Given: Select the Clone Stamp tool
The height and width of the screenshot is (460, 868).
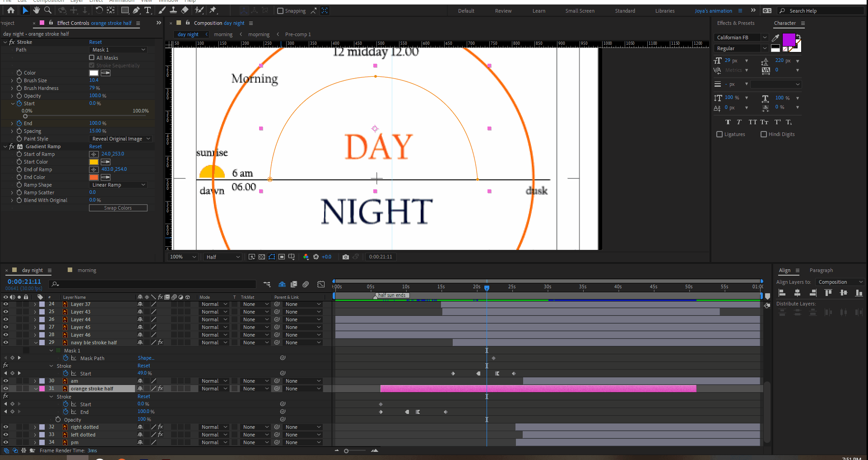Looking at the screenshot, I should (173, 10).
